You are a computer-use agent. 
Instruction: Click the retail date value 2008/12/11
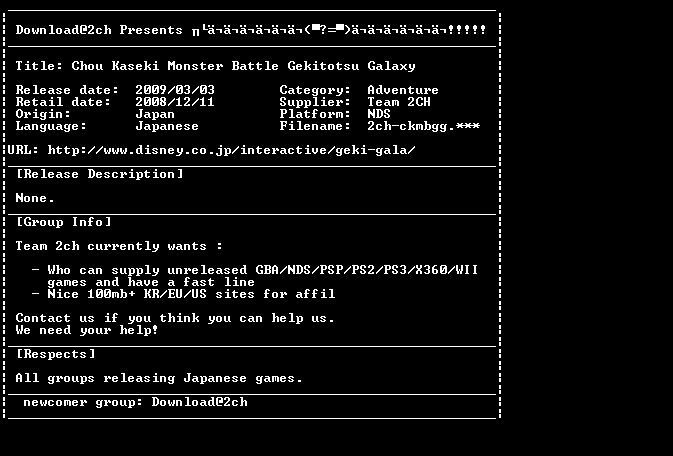click(175, 102)
